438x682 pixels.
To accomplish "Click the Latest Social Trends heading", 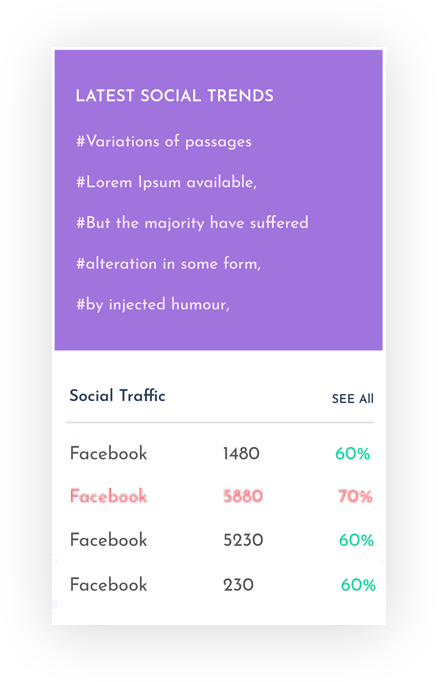I will (174, 96).
